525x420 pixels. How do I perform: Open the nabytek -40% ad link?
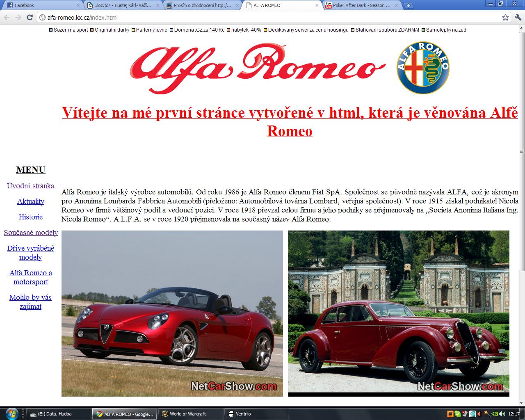pos(246,30)
